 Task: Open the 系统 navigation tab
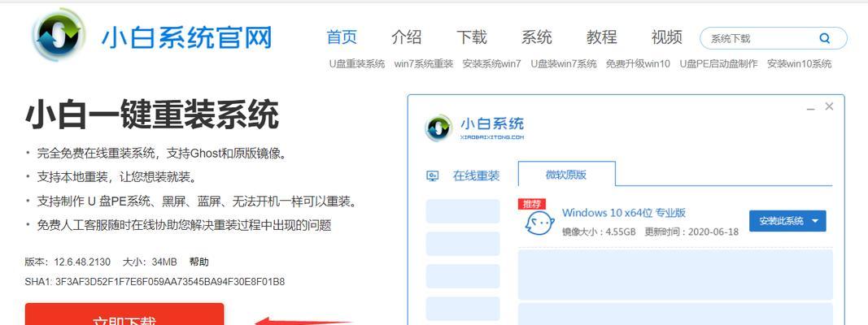(x=536, y=37)
